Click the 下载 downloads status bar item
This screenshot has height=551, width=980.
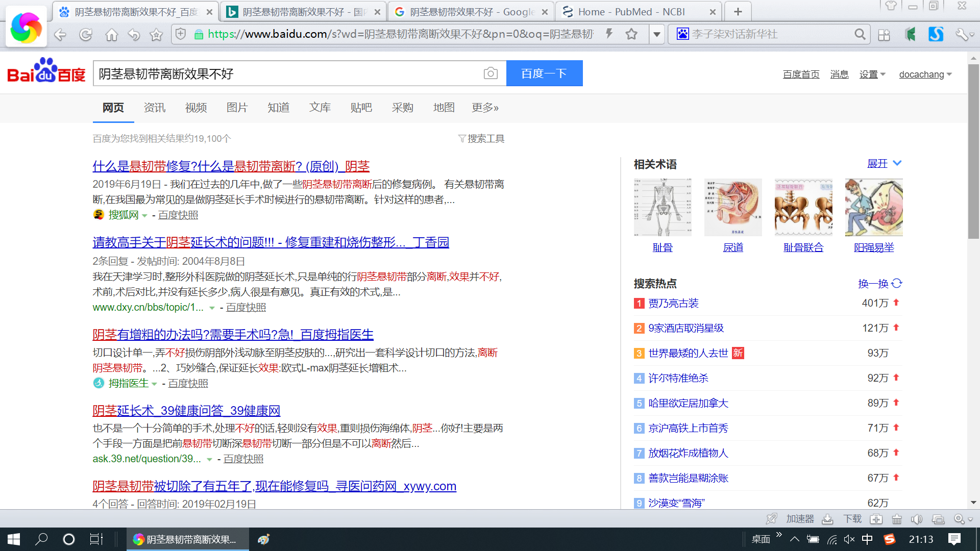point(842,519)
